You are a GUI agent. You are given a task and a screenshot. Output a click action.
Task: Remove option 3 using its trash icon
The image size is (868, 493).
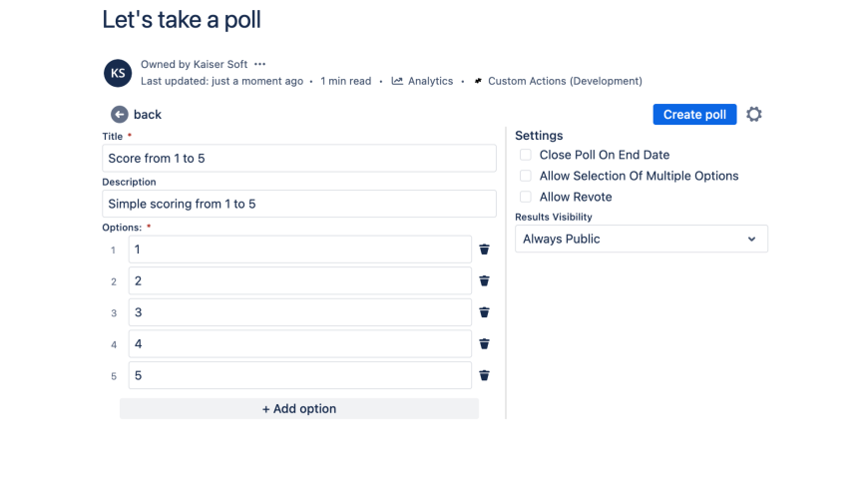coord(484,312)
